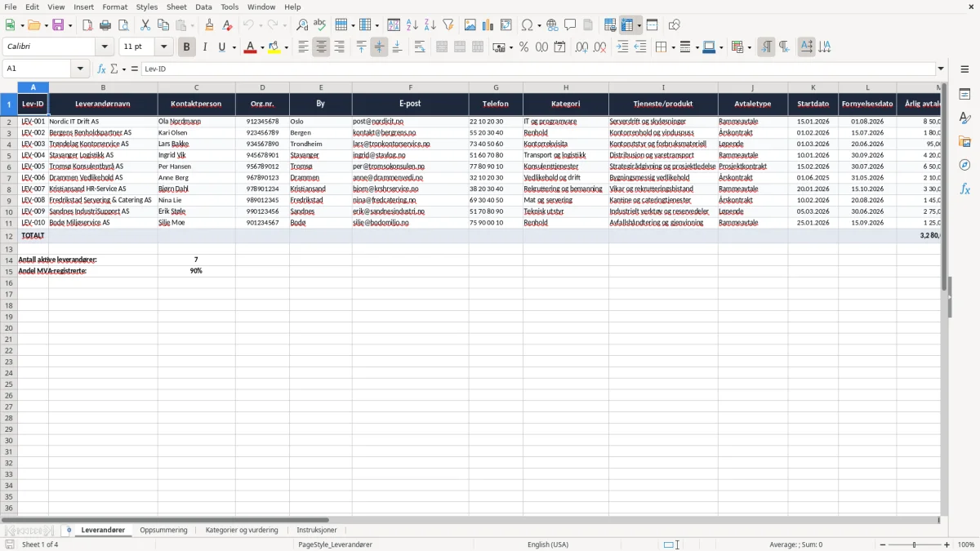Switch to the Oppsummering sheet tab
The height and width of the screenshot is (551, 980).
pos(163,531)
